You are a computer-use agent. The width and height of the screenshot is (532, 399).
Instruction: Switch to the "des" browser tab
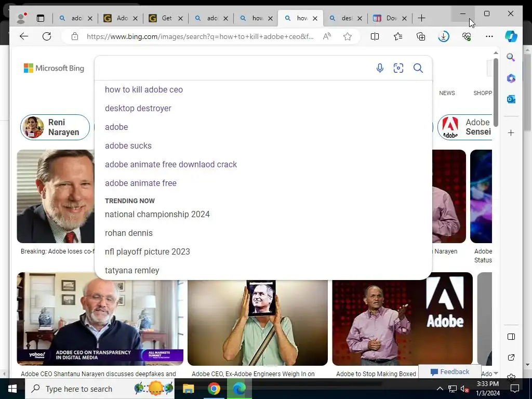point(345,18)
